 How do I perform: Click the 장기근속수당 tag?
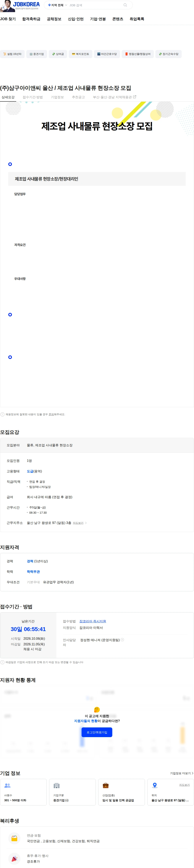coord(168,54)
